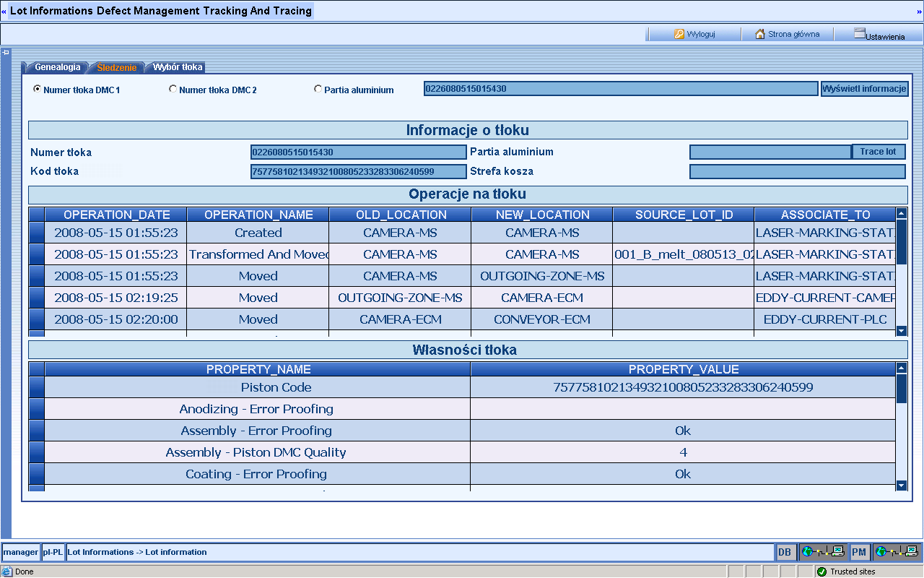Click the properties table scrollbar thumb
Image resolution: width=924 pixels, height=578 pixels.
(901, 388)
